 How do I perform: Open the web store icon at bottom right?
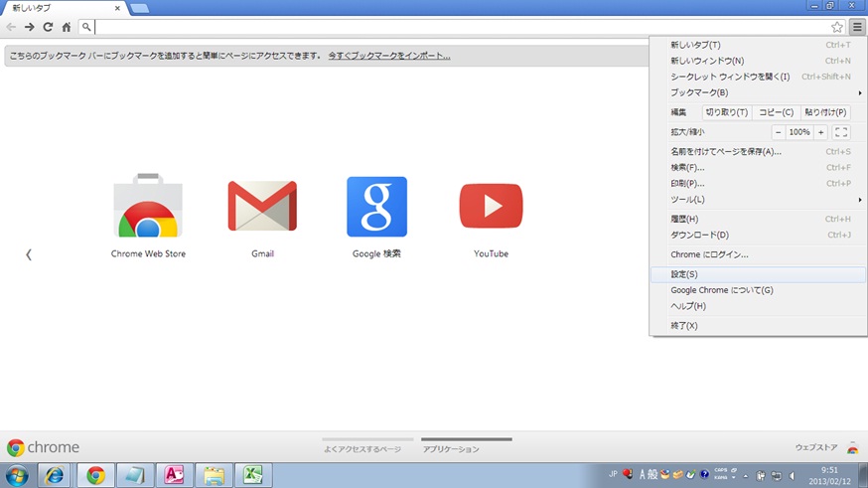pyautogui.click(x=852, y=447)
